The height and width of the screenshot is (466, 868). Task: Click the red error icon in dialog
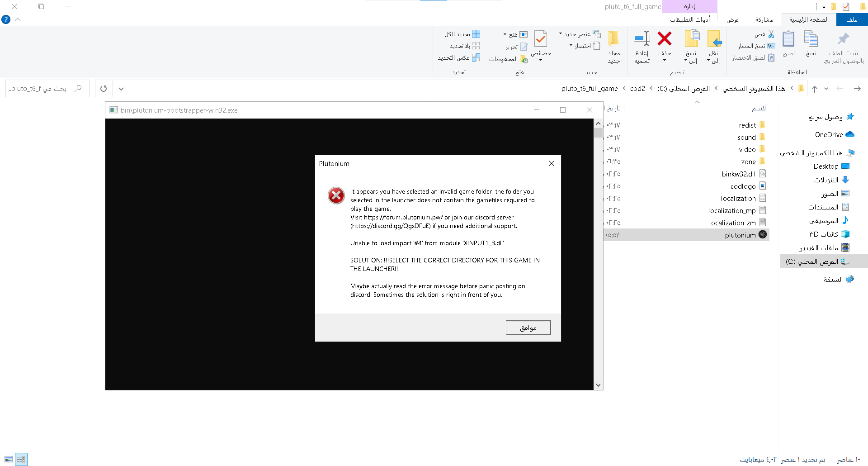336,195
